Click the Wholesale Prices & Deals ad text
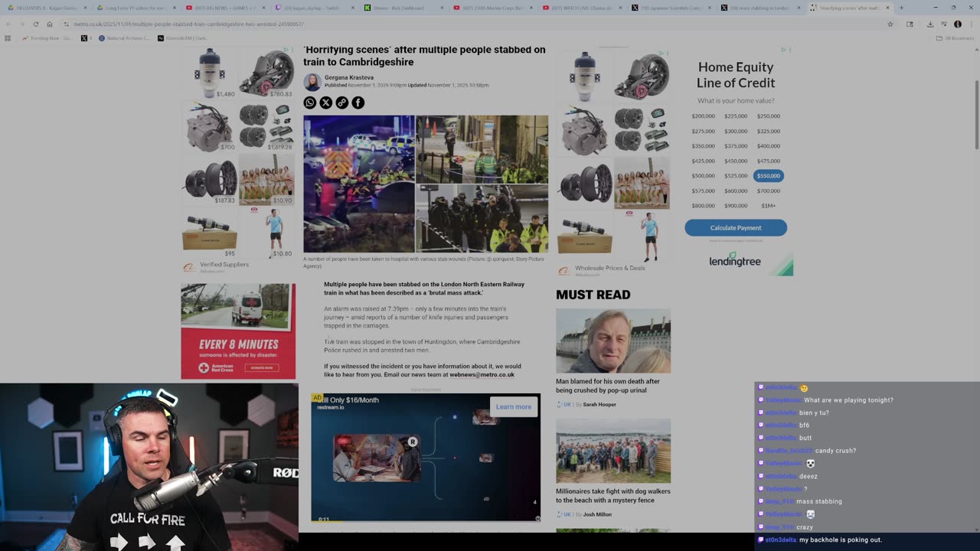The image size is (980, 551). coord(610,268)
